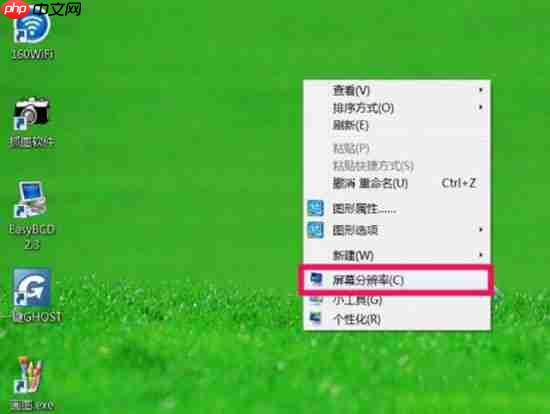Select 屏幕分辨率(C) menu entry
This screenshot has height=414, width=550.
[397, 280]
